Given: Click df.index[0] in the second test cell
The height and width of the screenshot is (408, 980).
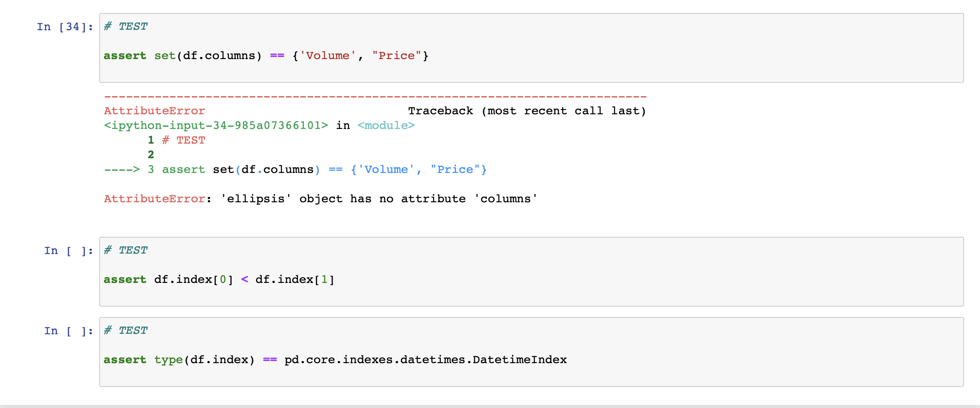Looking at the screenshot, I should point(193,279).
